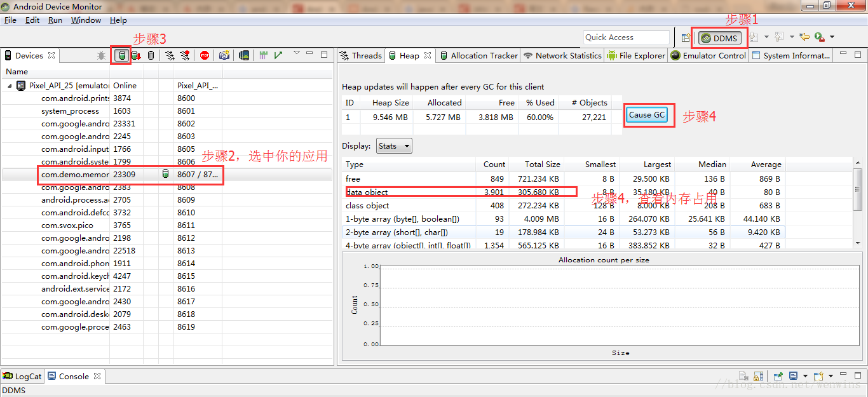Open the Run menu

[55, 20]
